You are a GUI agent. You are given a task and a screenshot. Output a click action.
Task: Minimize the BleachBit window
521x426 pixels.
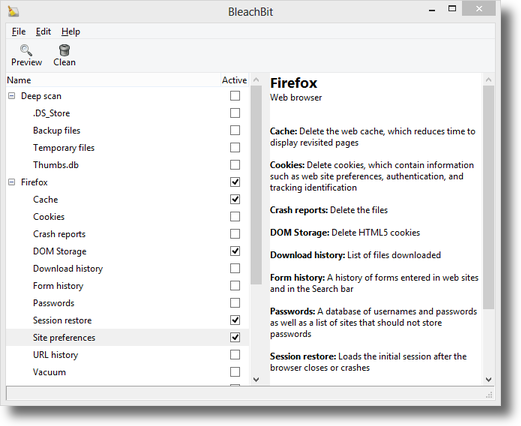(432, 10)
